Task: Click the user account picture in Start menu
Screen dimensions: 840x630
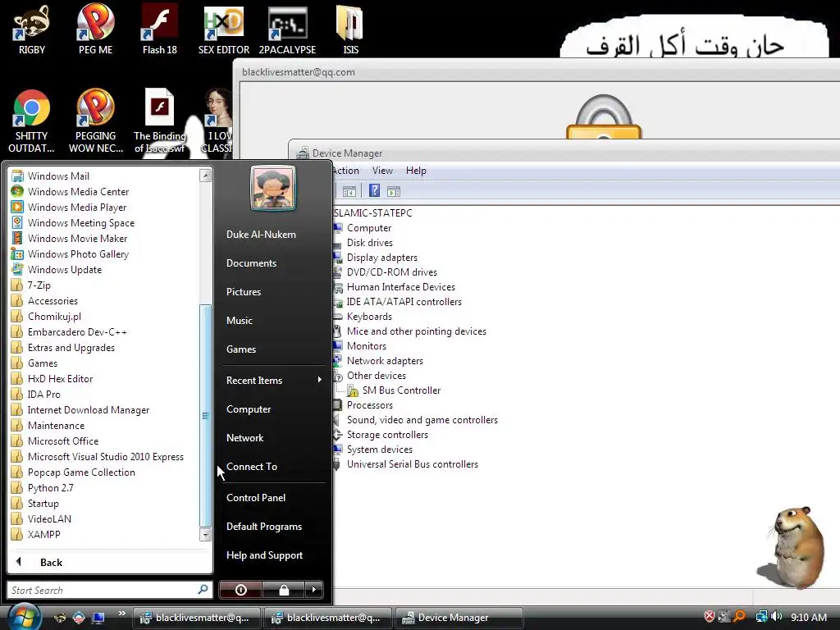Action: pos(273,188)
